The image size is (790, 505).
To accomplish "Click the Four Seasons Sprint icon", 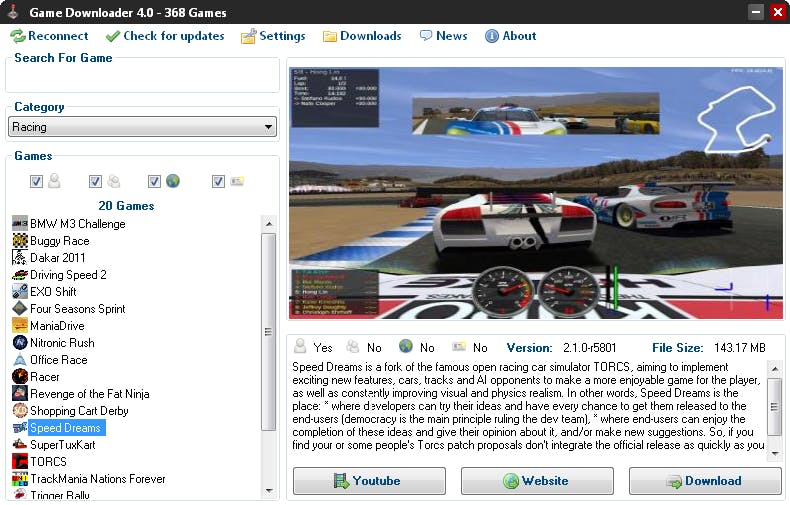I will [20, 308].
